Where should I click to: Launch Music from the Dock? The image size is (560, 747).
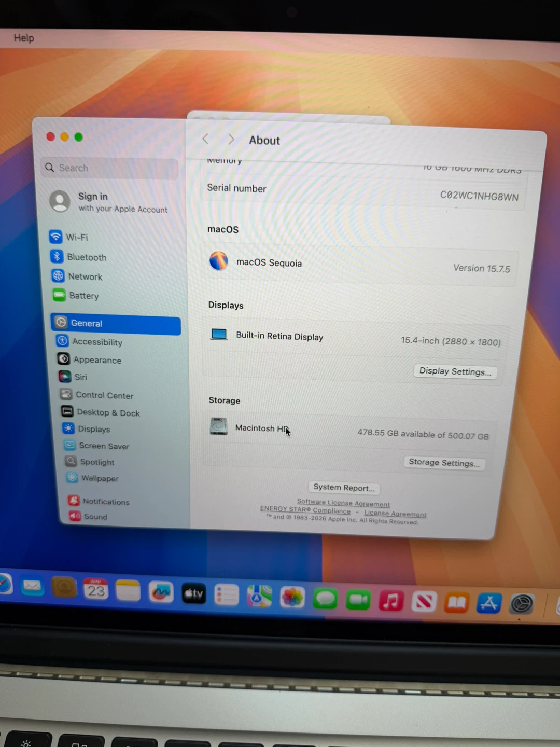tap(391, 601)
